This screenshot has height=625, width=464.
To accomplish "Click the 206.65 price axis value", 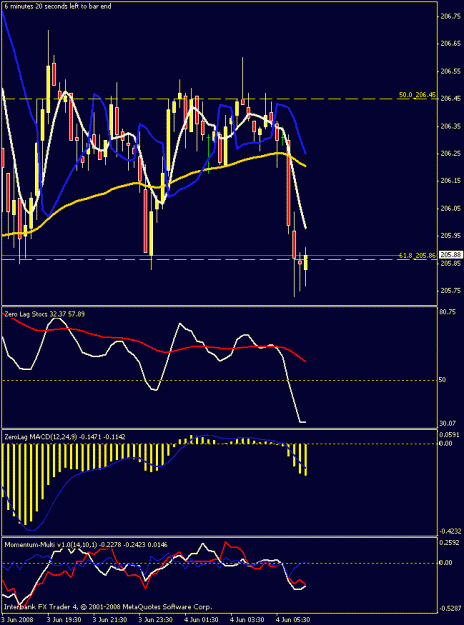I will pyautogui.click(x=450, y=44).
